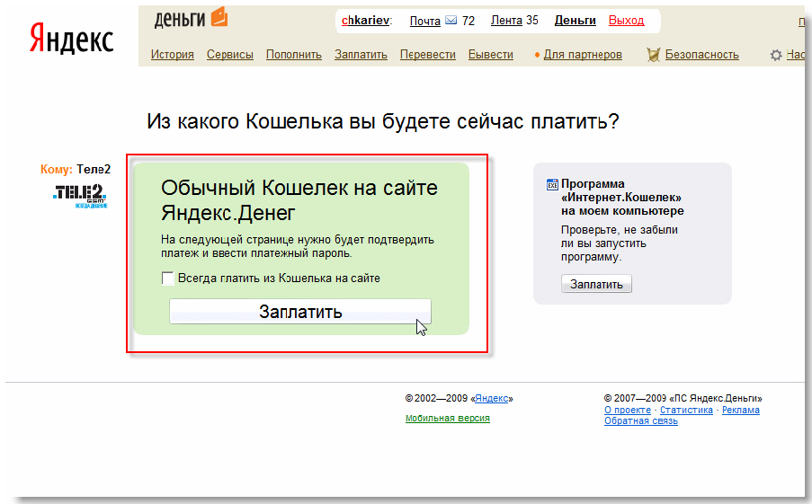
Task: Click the text 'На следующей странице нужно будет подтвердить'
Action: (x=298, y=240)
